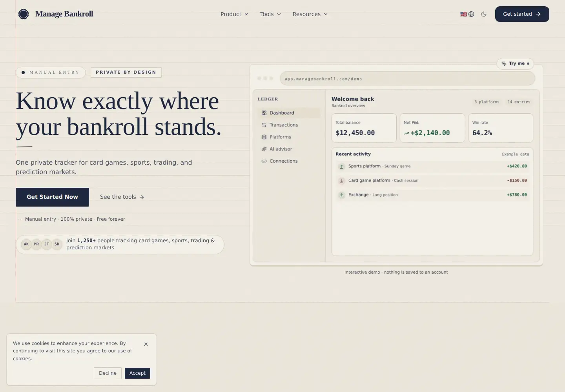Click the Get Started Now button
The height and width of the screenshot is (392, 565).
[x=52, y=197]
